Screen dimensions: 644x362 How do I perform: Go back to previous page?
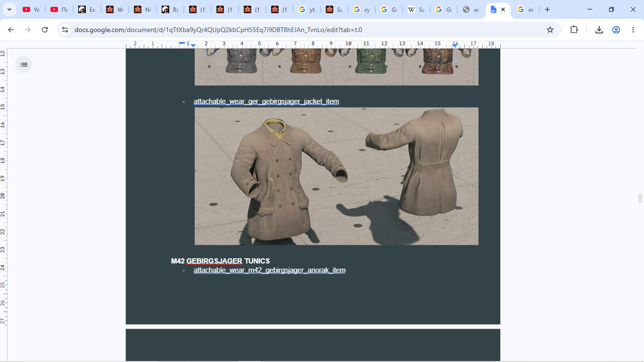[11, 30]
